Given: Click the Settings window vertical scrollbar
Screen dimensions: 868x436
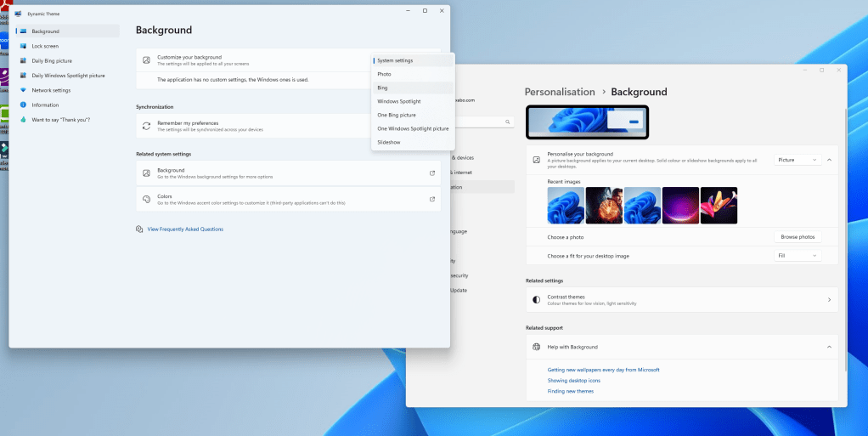Looking at the screenshot, I should pos(845,238).
